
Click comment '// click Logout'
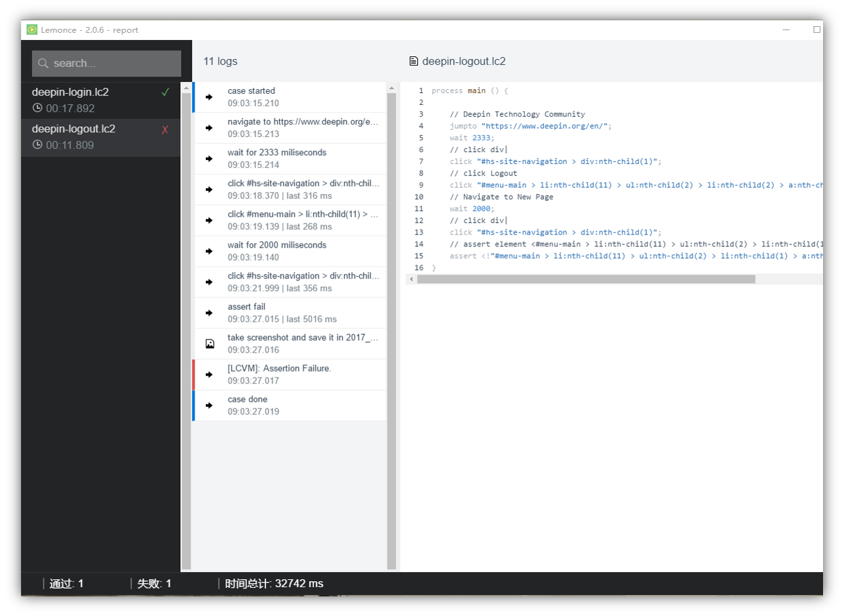click(484, 173)
